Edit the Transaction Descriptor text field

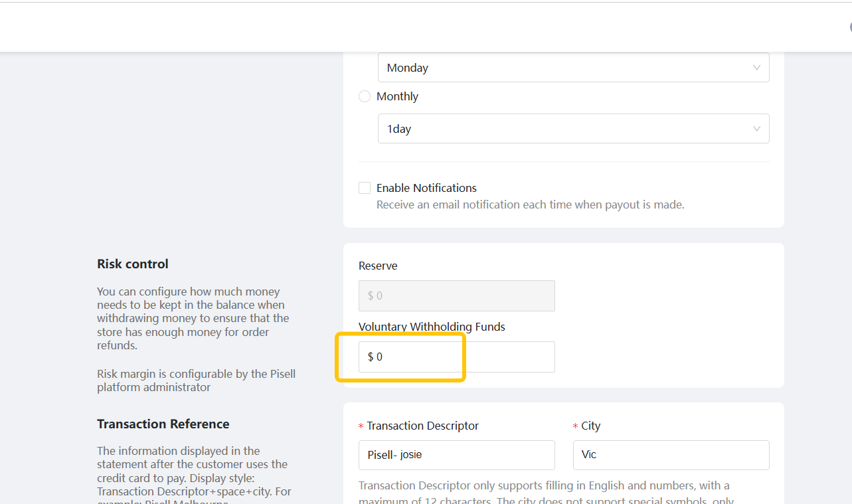point(456,455)
